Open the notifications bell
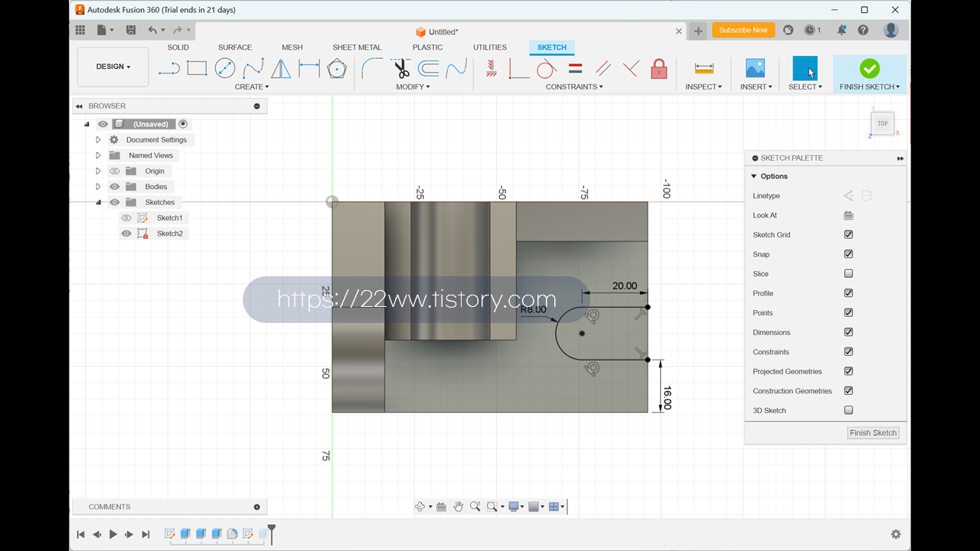Image resolution: width=980 pixels, height=551 pixels. (841, 30)
